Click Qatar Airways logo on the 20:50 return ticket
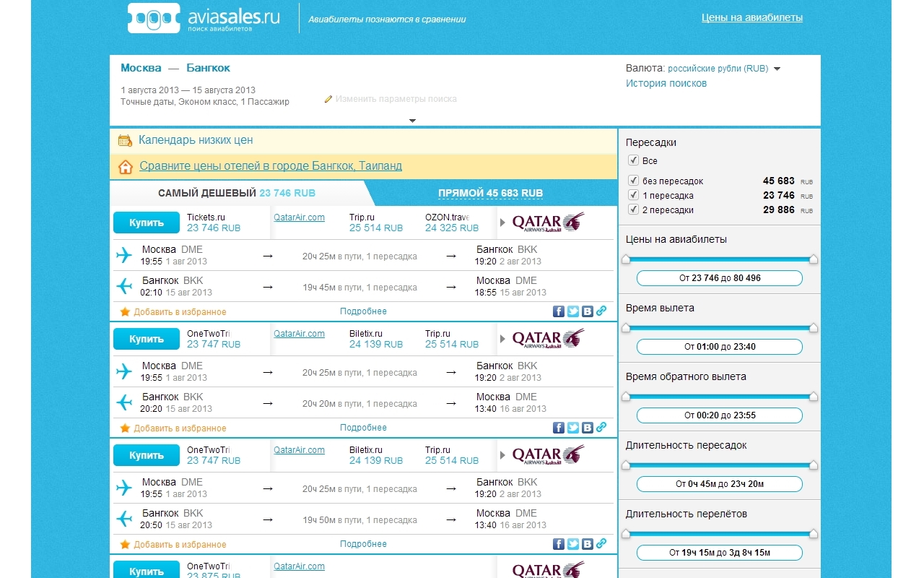 [548, 454]
